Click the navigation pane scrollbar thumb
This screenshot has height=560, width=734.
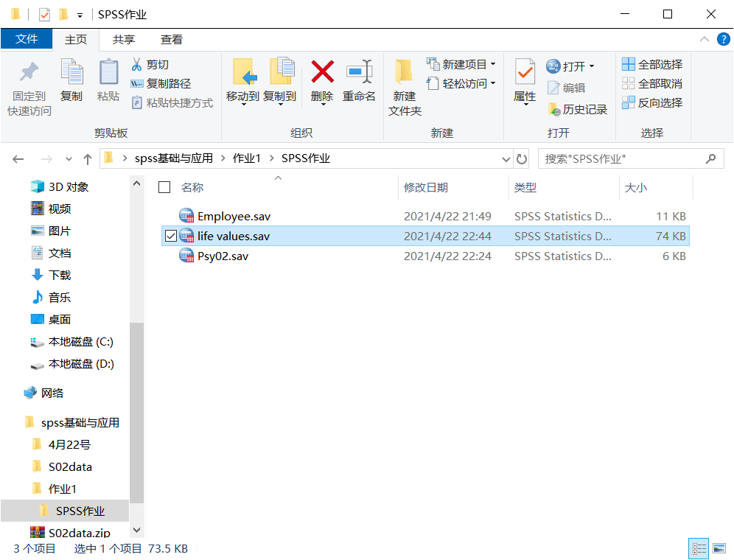tap(136, 413)
